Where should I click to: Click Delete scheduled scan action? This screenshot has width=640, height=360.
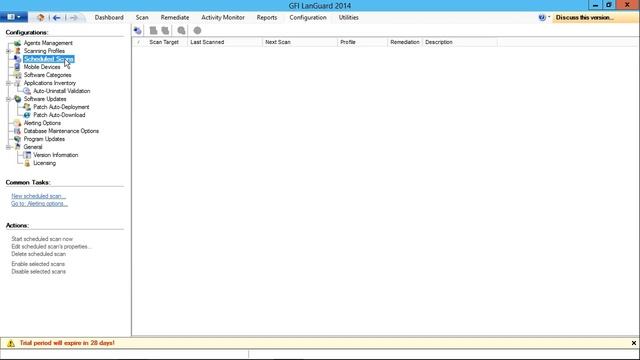click(38, 254)
